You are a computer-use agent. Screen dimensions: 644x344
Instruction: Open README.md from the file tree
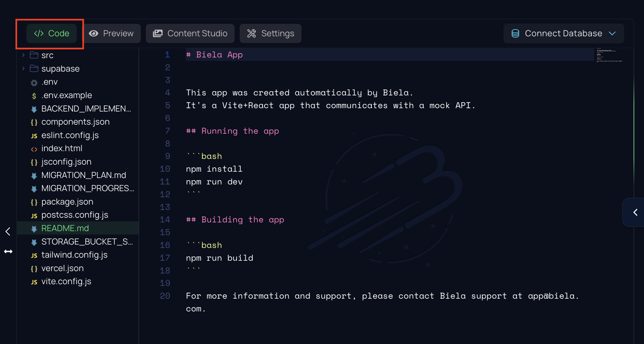tap(65, 228)
